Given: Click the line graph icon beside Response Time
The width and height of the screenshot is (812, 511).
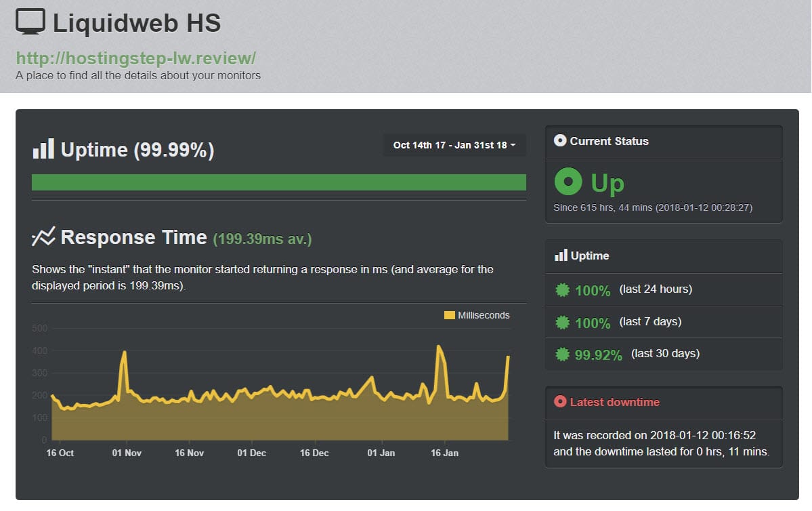Looking at the screenshot, I should click(43, 237).
